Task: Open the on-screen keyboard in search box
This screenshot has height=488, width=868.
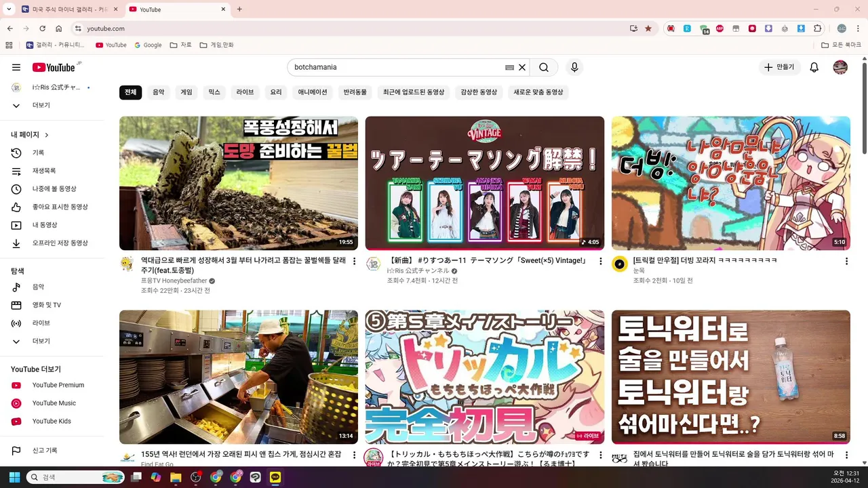Action: coord(510,67)
